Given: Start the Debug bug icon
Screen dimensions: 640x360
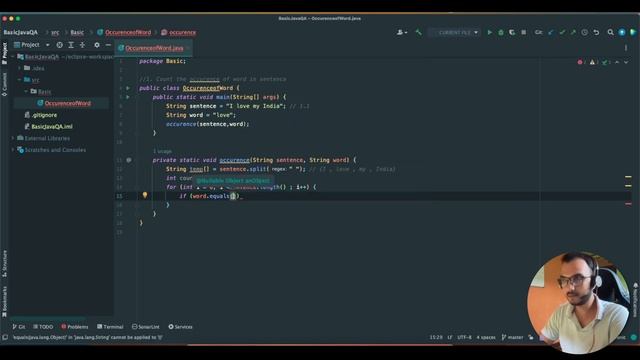Looking at the screenshot, I should pos(501,32).
